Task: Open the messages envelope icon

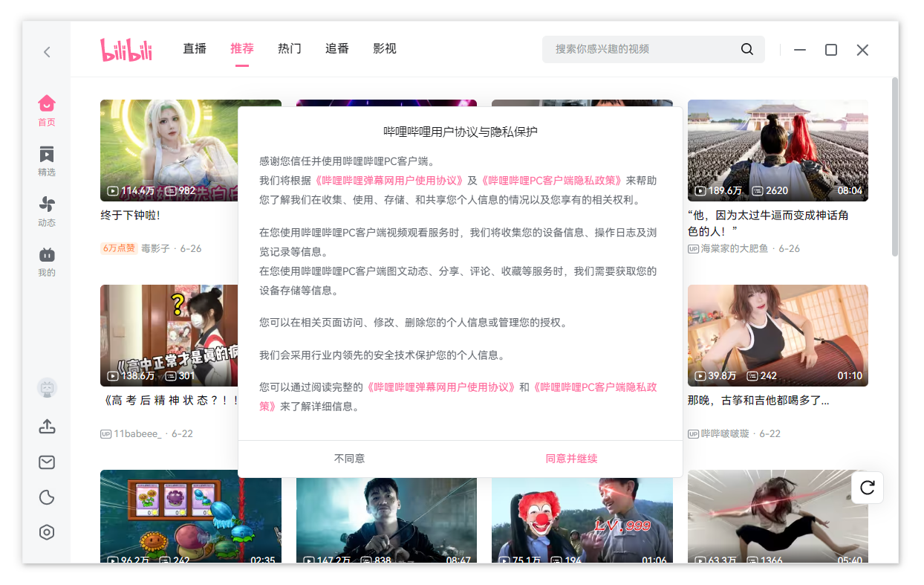Action: tap(47, 462)
